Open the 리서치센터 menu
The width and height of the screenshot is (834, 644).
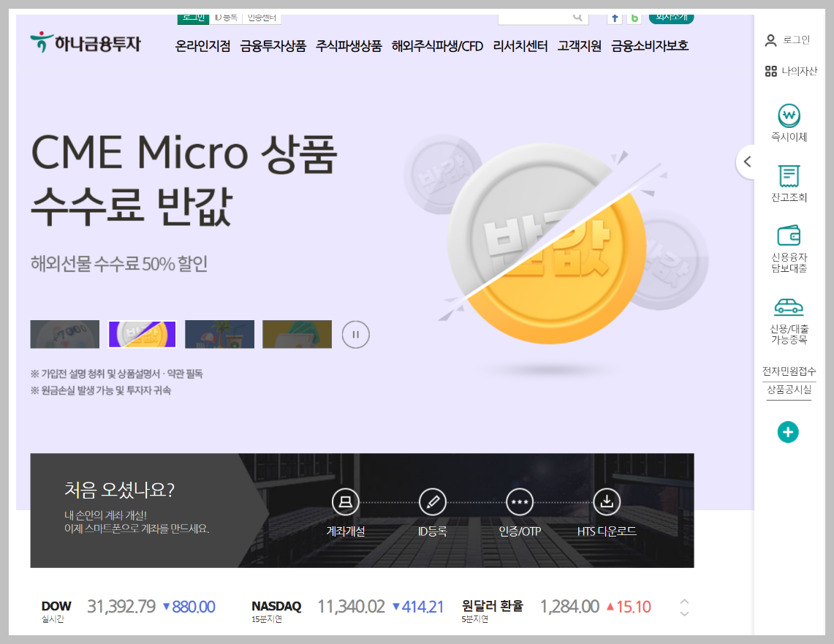520,46
